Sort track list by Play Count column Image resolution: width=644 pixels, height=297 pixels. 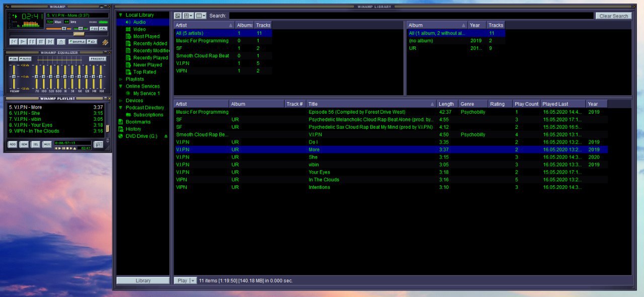526,104
